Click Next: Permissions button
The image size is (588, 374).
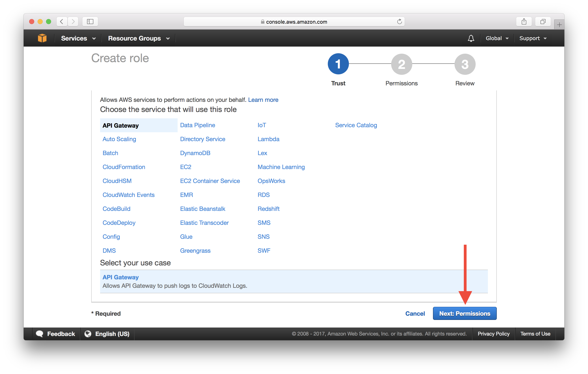pyautogui.click(x=464, y=313)
